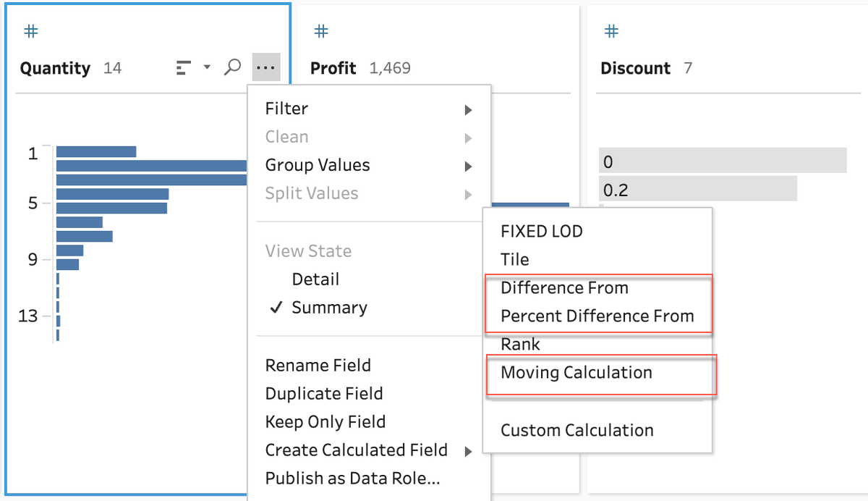Screen dimensions: 868x501
Task: Select the Discount value 0 bar
Action: click(x=723, y=161)
